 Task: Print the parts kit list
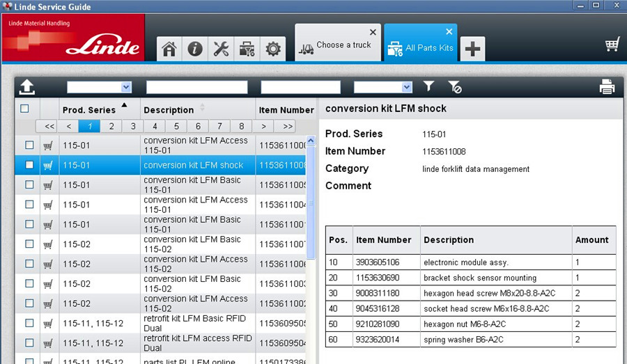click(x=607, y=87)
